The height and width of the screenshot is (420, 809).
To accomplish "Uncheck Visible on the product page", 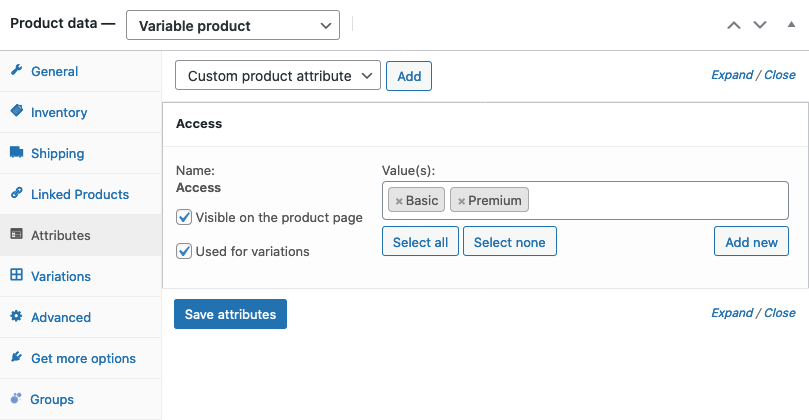I will coord(184,217).
